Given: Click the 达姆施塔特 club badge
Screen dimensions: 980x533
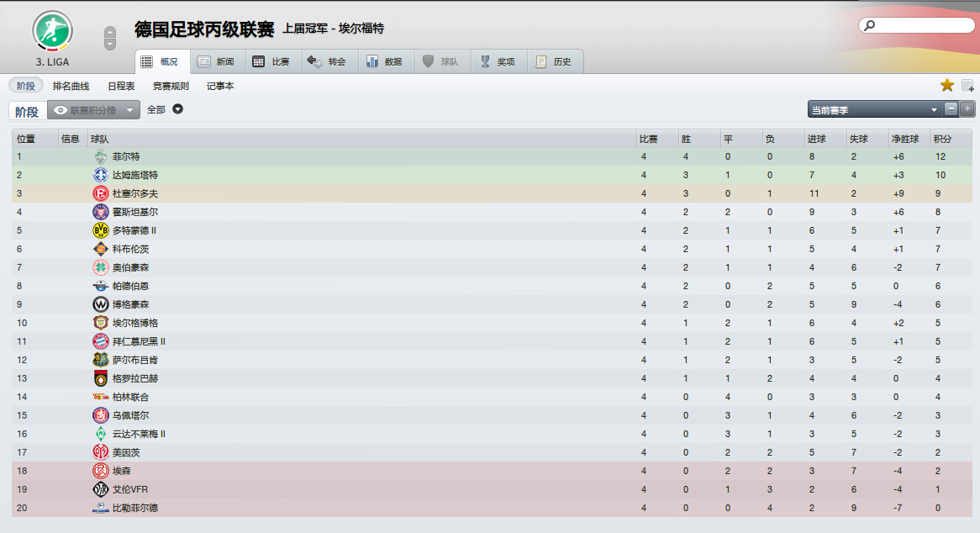Looking at the screenshot, I should pos(100,175).
